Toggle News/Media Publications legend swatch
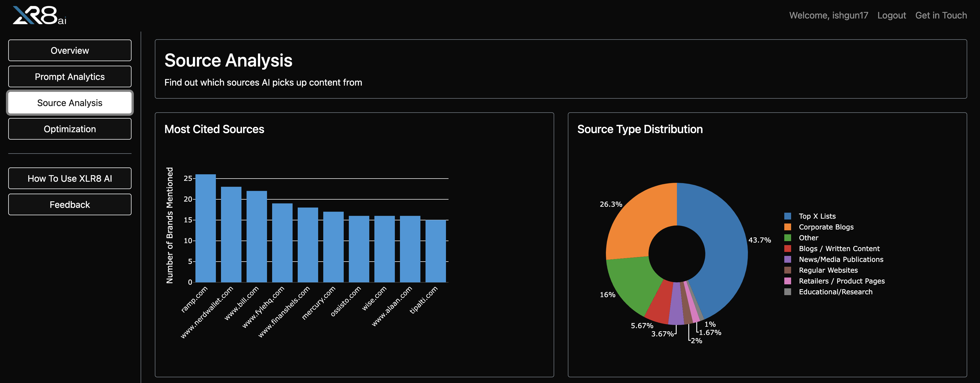 tap(787, 259)
